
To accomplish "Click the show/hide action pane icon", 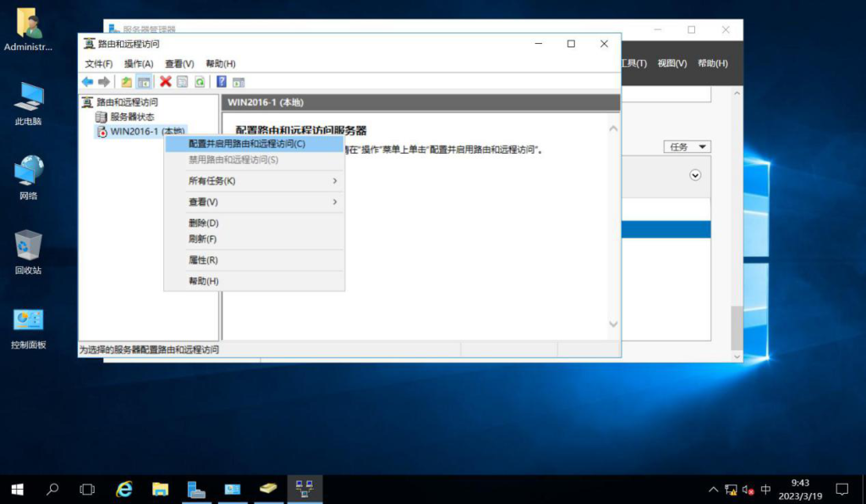I will coord(238,82).
